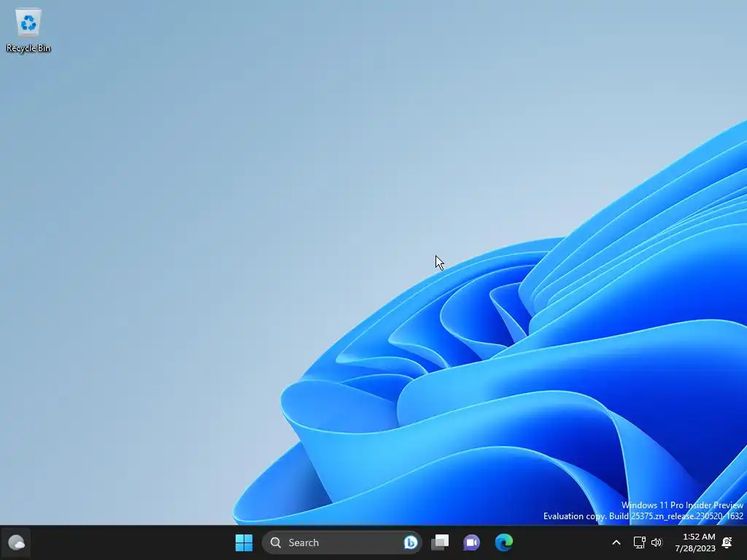Open Task View from the taskbar

coord(440,542)
